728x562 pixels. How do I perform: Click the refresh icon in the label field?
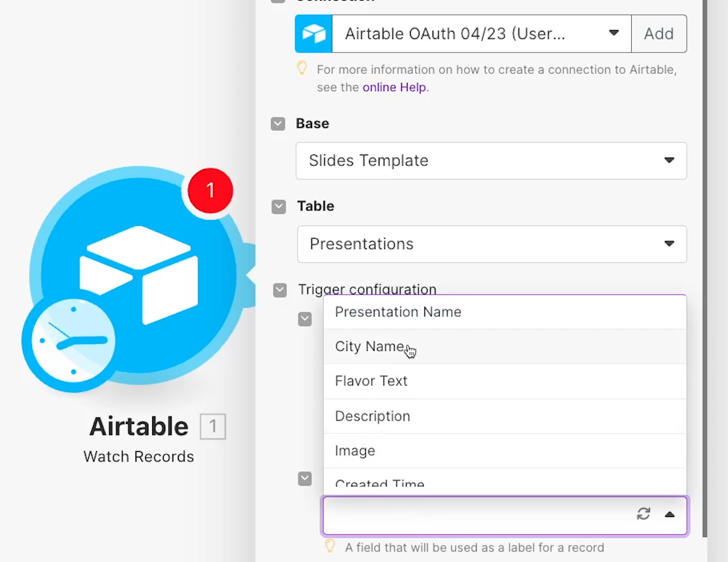point(643,514)
